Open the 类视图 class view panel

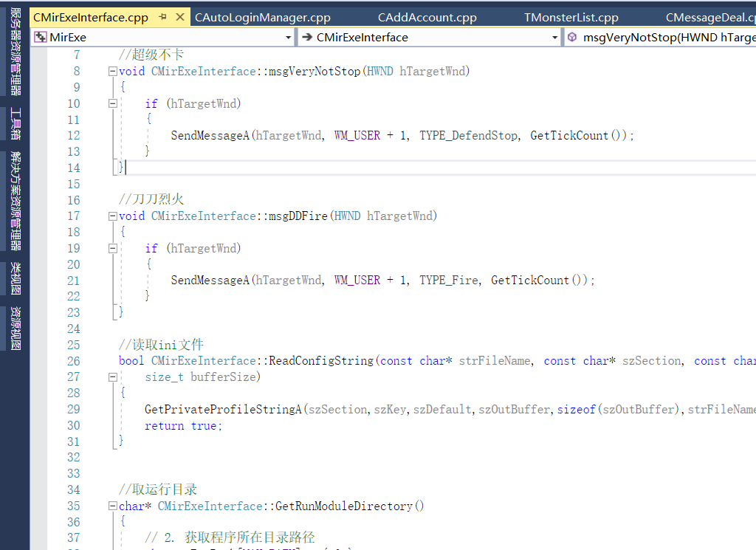(16, 278)
